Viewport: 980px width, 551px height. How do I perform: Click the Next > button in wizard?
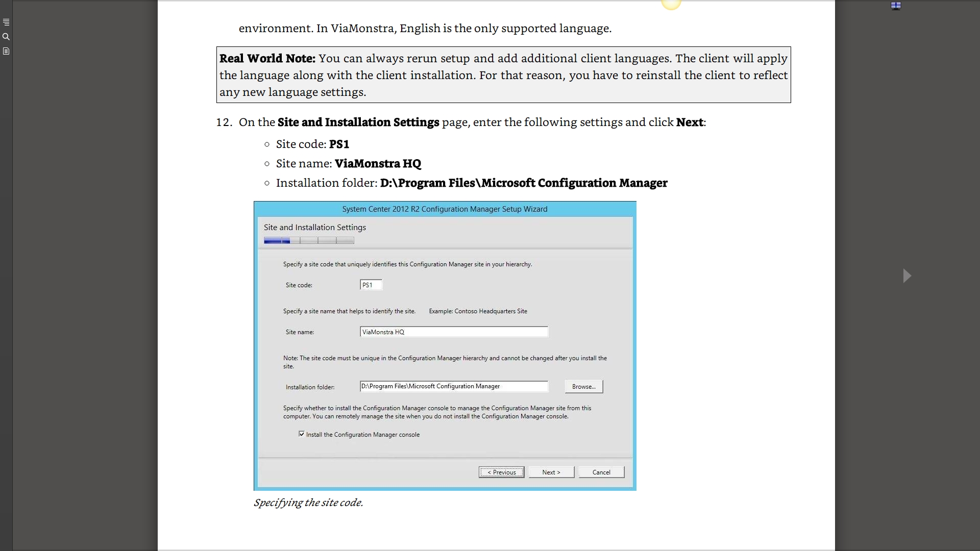pyautogui.click(x=551, y=472)
